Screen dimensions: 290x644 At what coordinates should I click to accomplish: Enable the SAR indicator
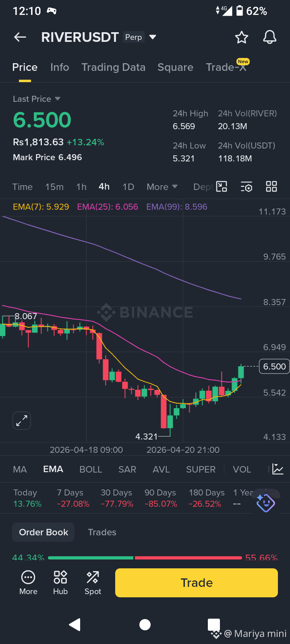[x=127, y=469]
